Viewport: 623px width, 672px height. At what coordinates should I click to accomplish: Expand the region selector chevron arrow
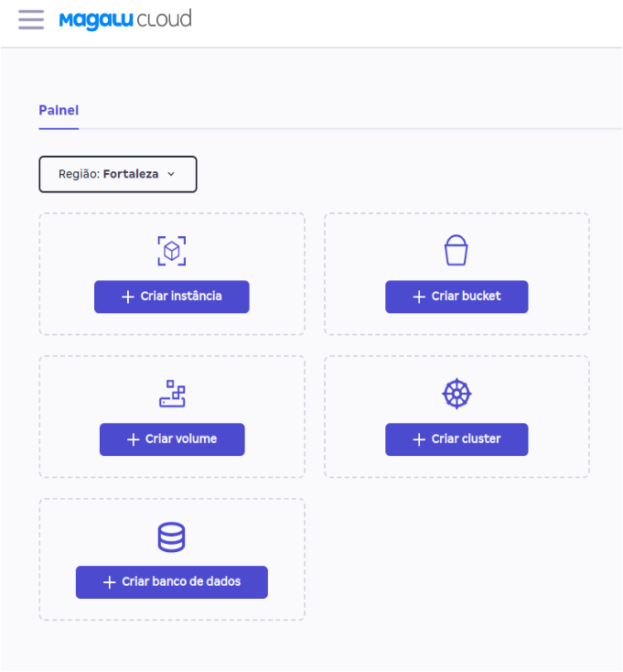171,174
